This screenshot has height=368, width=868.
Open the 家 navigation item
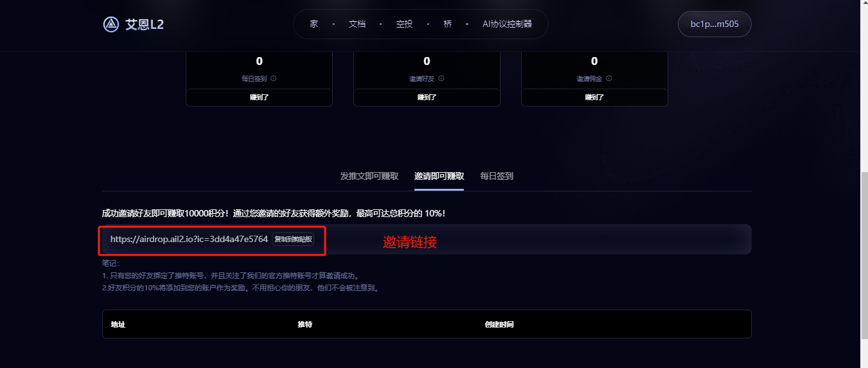(x=314, y=24)
